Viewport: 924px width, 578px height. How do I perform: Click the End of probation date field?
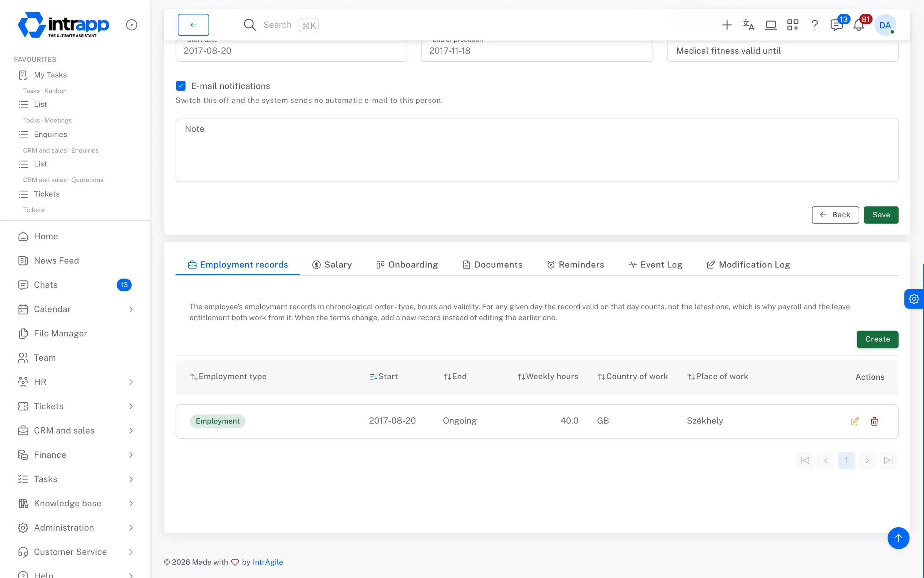point(537,50)
